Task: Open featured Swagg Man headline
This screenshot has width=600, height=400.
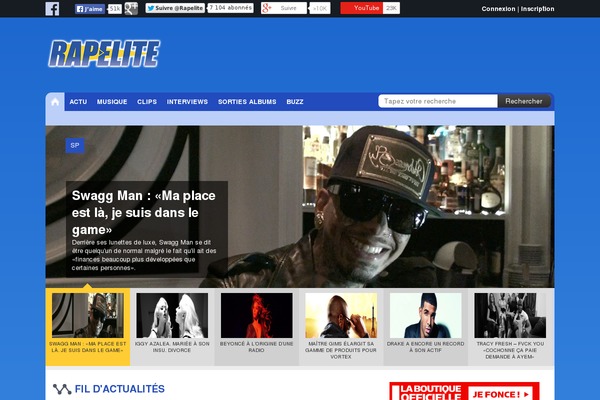Action: click(144, 212)
